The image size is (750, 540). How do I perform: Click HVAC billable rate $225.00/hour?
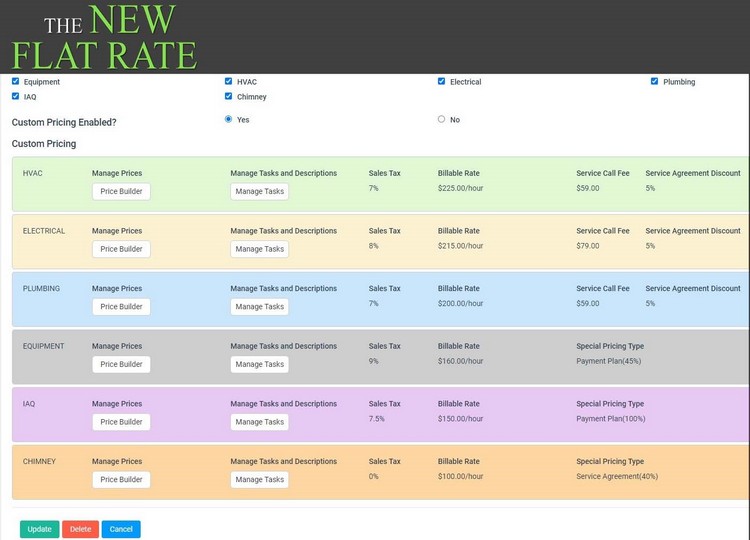(x=460, y=188)
